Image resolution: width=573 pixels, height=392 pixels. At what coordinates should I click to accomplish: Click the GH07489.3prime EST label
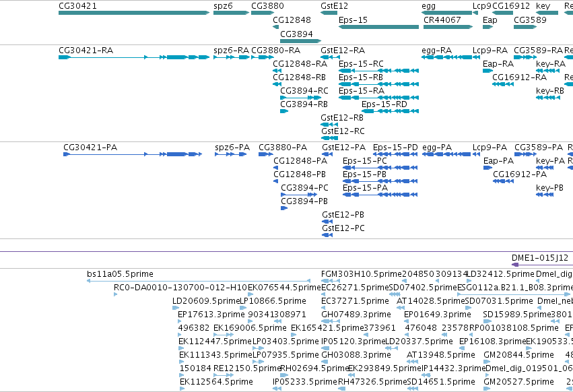[x=356, y=315]
